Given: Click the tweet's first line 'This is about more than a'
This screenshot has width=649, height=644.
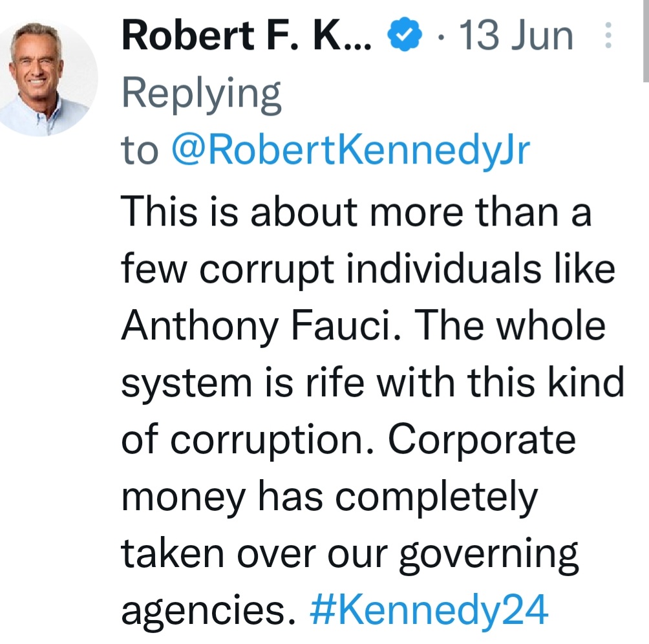Looking at the screenshot, I should (x=356, y=211).
